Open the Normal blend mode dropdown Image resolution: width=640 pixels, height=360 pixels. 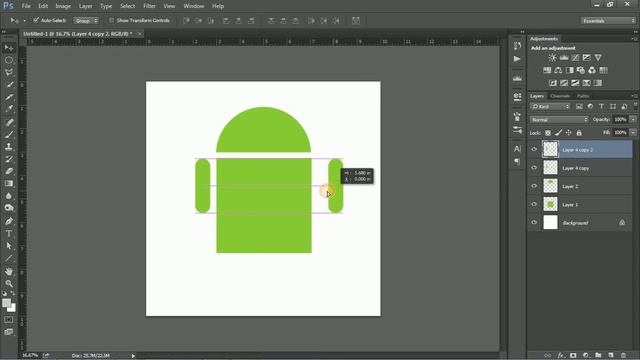point(559,120)
